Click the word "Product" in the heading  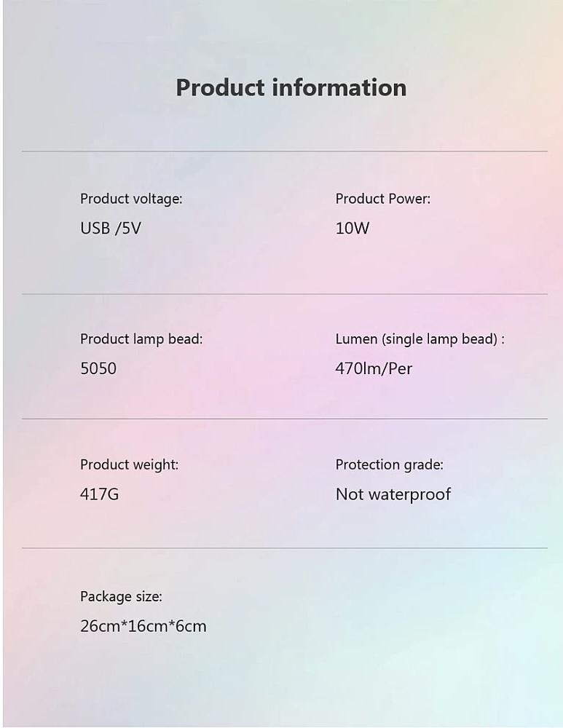click(220, 87)
